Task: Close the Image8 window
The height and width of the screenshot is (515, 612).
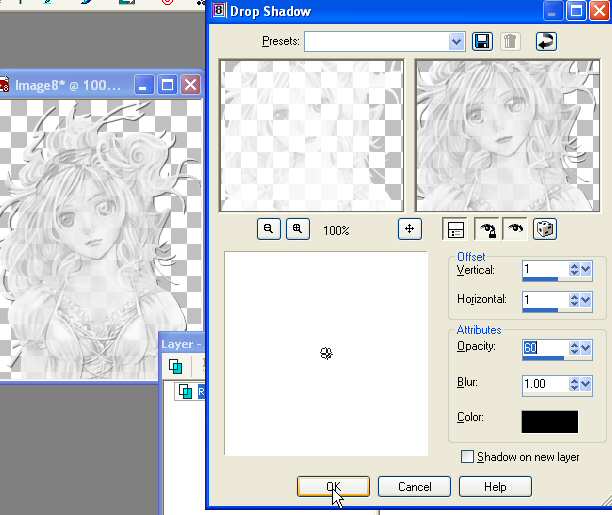Action: click(x=190, y=85)
